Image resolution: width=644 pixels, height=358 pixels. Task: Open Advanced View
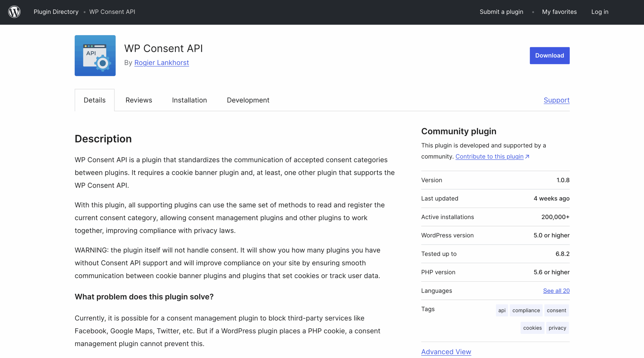coord(446,352)
